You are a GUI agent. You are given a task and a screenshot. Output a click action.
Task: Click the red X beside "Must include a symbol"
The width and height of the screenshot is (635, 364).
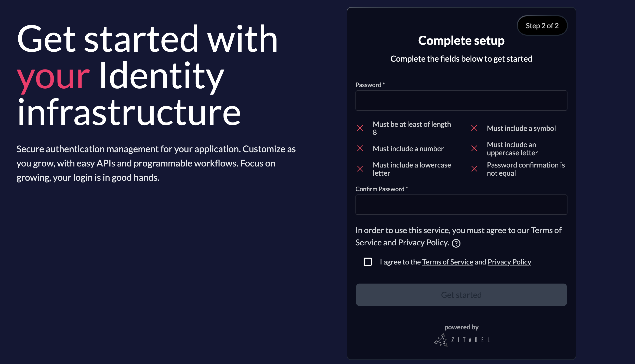coord(474,128)
